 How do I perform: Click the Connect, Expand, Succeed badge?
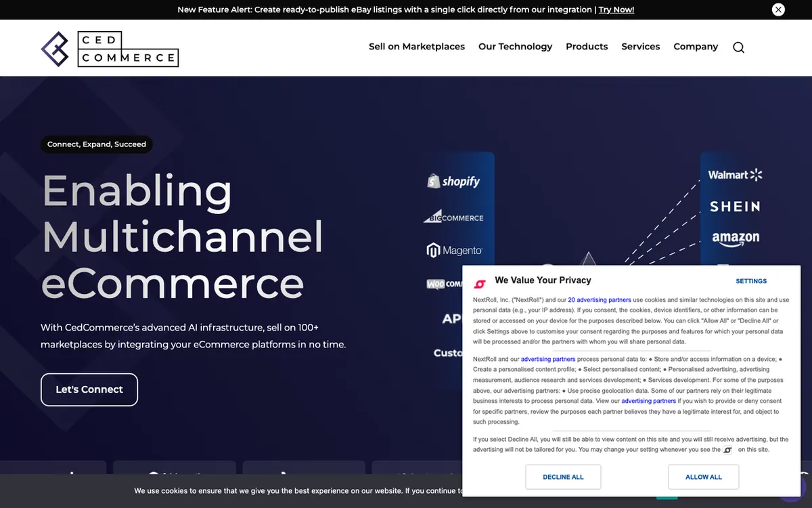click(x=97, y=144)
